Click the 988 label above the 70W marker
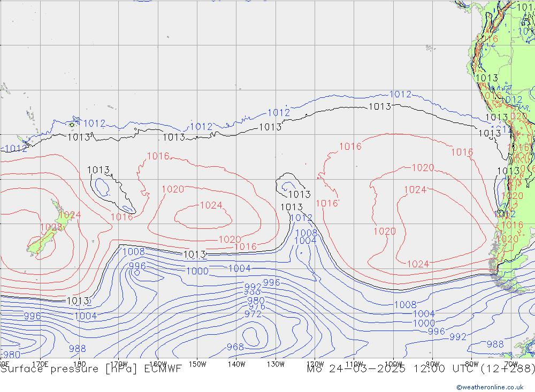Screen dimensions: 535x392 [x=495, y=344]
